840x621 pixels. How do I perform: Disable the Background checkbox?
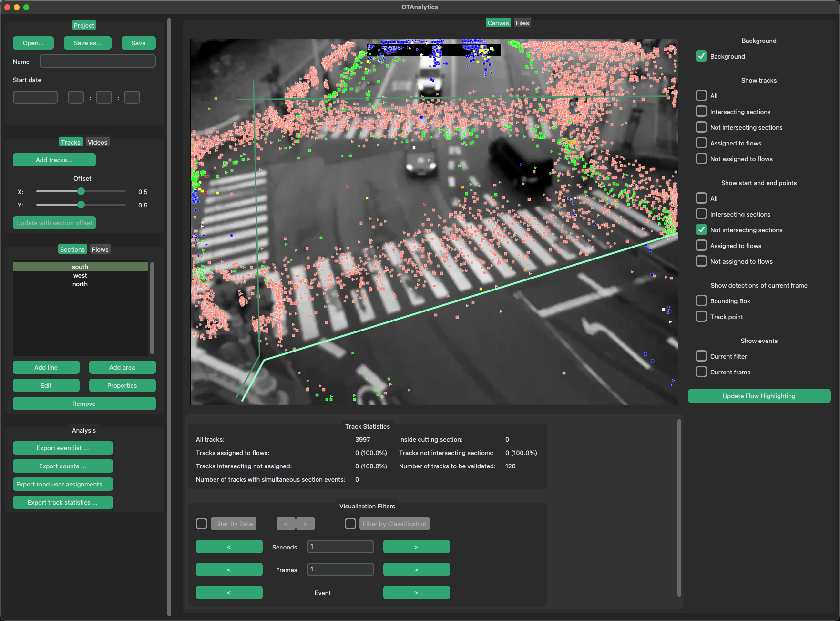701,56
